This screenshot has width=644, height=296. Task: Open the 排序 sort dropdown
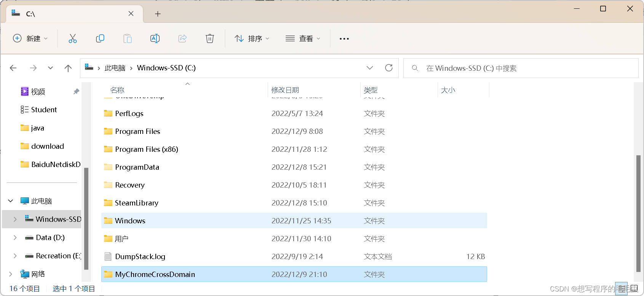(x=252, y=38)
